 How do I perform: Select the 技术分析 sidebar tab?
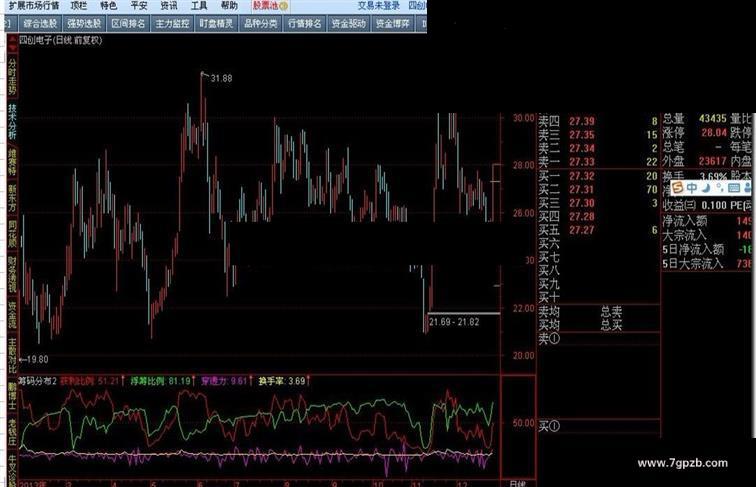coord(12,122)
